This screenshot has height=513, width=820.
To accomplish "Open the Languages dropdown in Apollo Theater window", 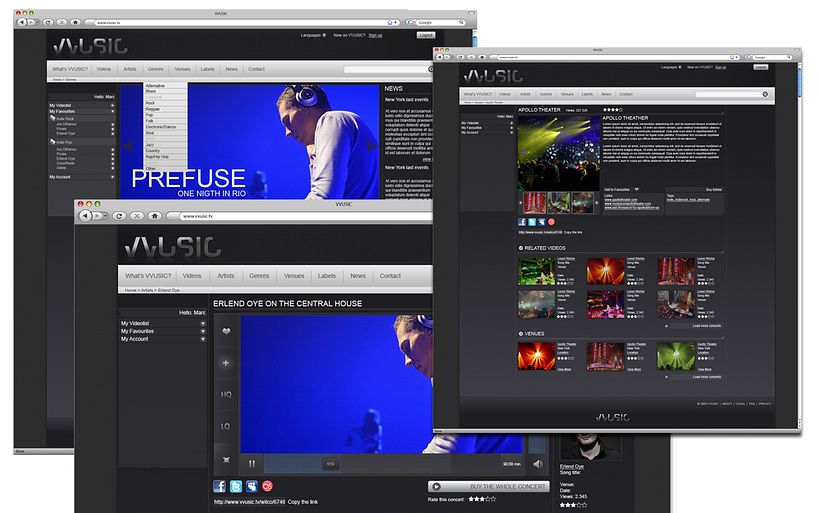I will pos(671,67).
